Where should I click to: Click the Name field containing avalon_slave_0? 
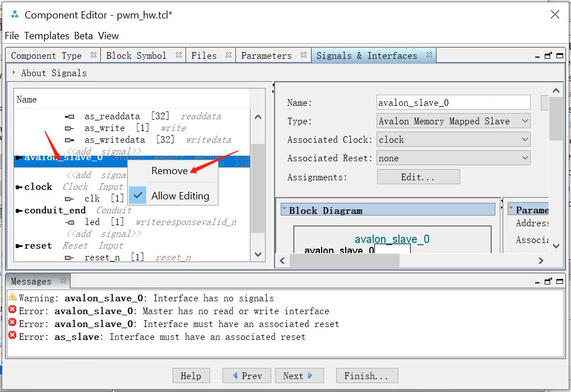[x=453, y=102]
